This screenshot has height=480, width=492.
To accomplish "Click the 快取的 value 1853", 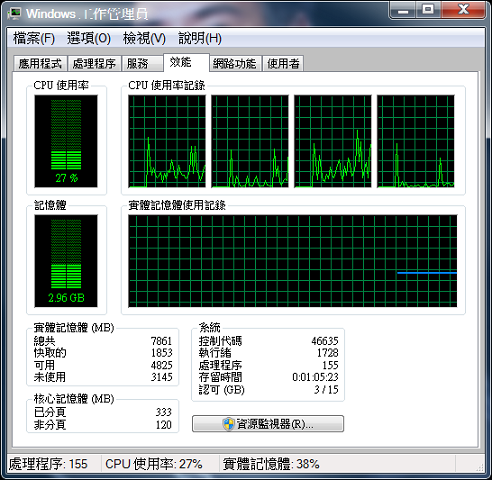I will (162, 353).
